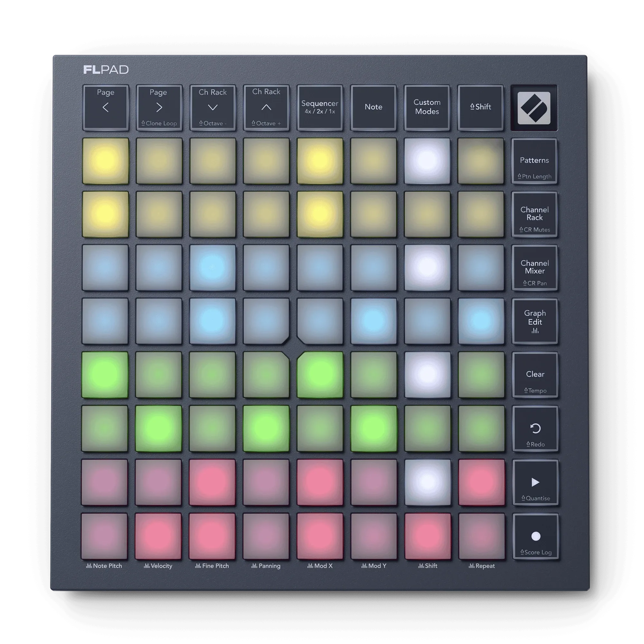The height and width of the screenshot is (644, 644).
Task: Tap the Page left arrow button
Action: point(105,107)
